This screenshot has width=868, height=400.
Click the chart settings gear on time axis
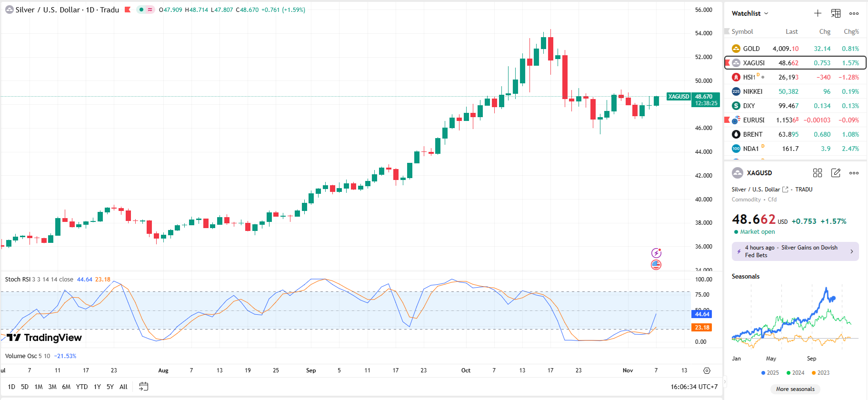tap(707, 370)
